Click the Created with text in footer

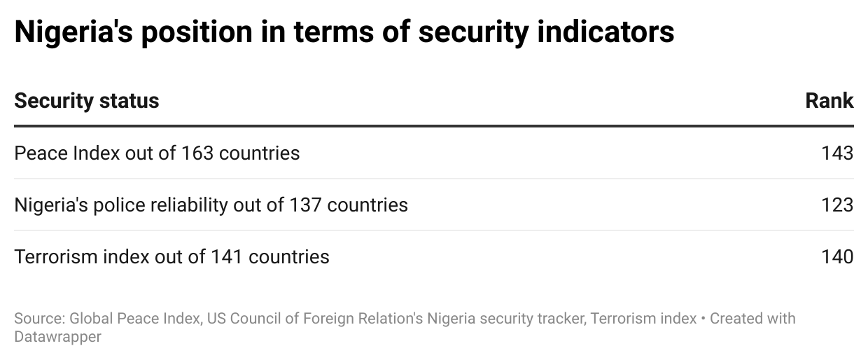[x=752, y=319]
